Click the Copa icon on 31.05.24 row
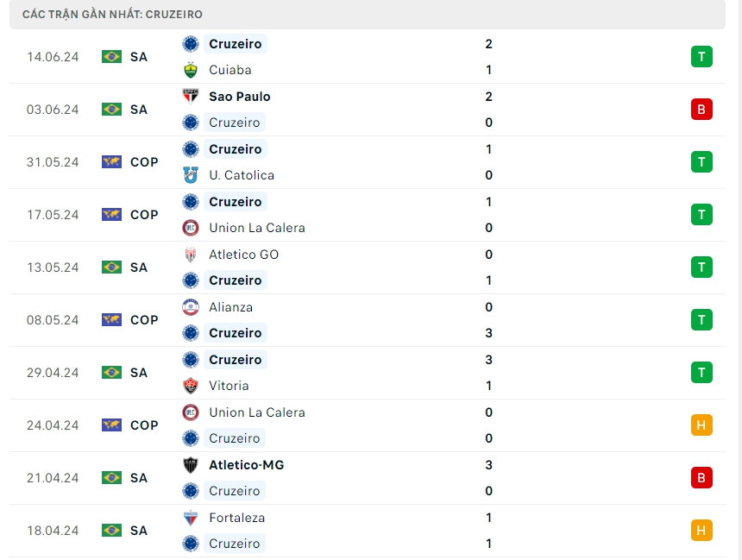Image resolution: width=742 pixels, height=560 pixels. coord(111,162)
